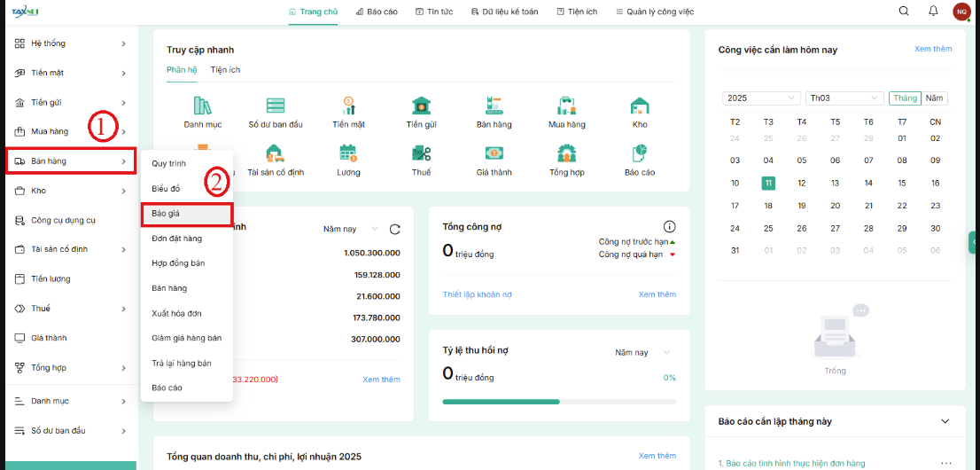Open more options for report item 1
This screenshot has height=470, width=980.
tap(945, 464)
